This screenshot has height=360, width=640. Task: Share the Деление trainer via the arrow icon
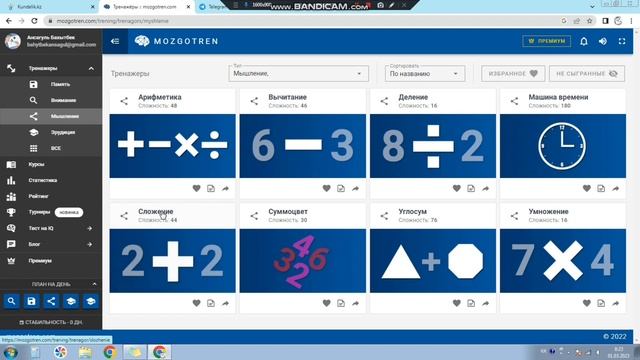485,189
